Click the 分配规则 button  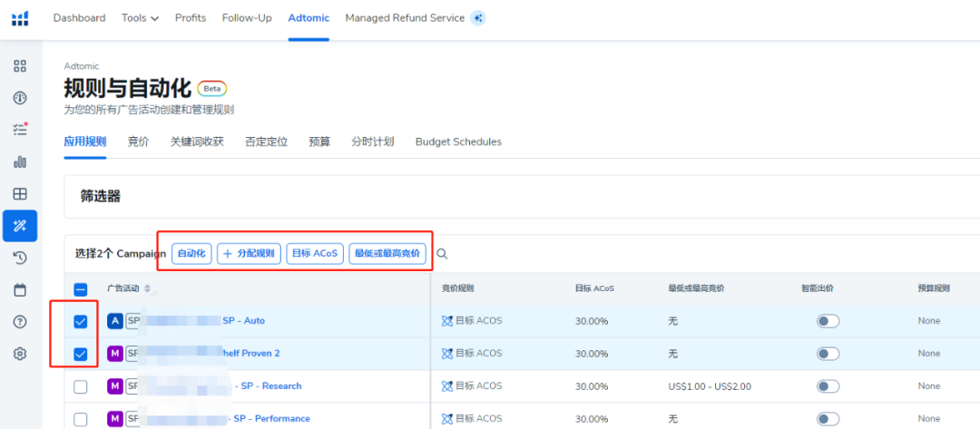click(x=250, y=254)
